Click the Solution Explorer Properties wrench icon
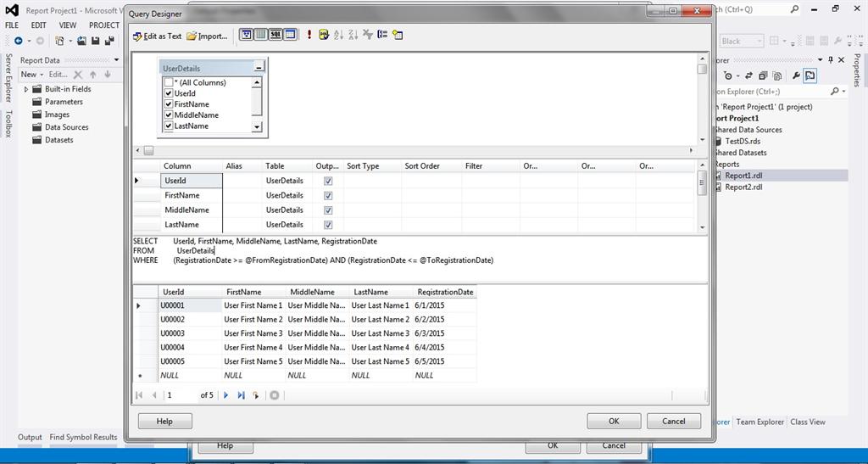The height and width of the screenshot is (464, 868). (796, 75)
